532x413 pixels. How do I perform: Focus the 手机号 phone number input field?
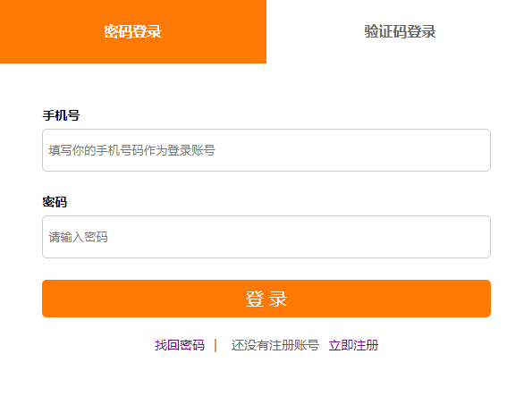click(266, 150)
